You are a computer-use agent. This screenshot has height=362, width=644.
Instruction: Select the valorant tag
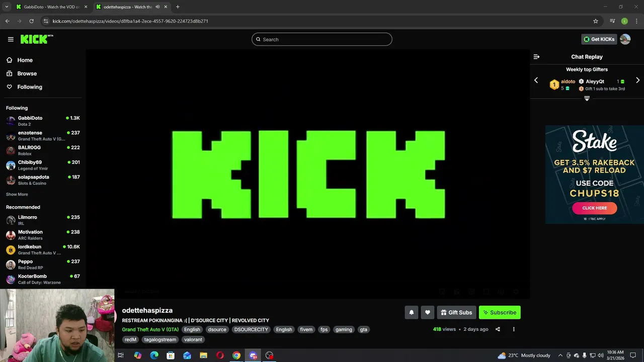click(x=193, y=339)
